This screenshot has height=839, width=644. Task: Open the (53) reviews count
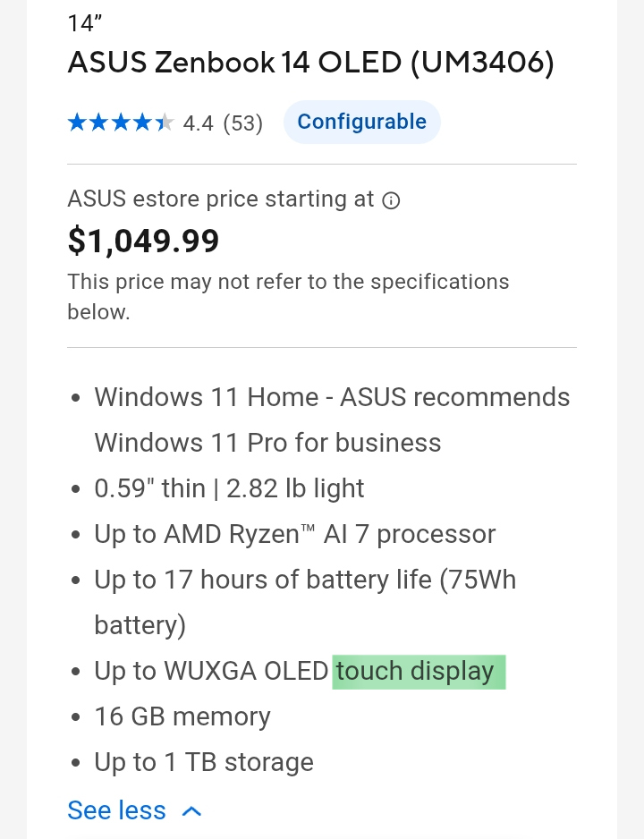pyautogui.click(x=242, y=123)
